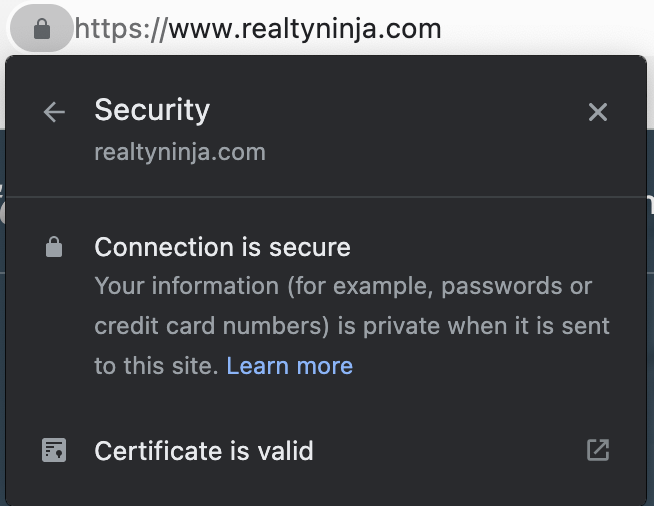This screenshot has height=506, width=654.
Task: Open the Learn more link
Action: click(x=290, y=366)
